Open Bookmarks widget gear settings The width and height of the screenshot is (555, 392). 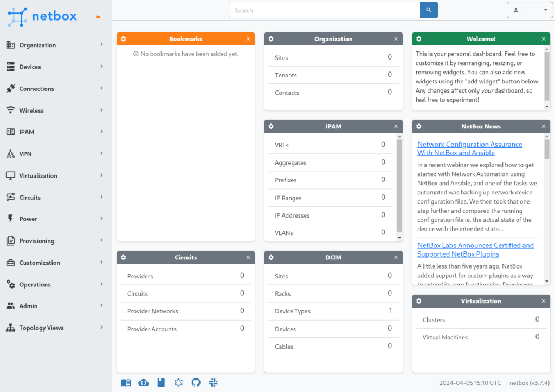[124, 39]
